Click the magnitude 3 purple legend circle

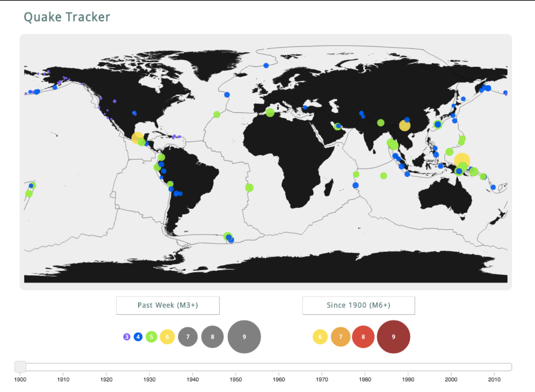pyautogui.click(x=127, y=337)
